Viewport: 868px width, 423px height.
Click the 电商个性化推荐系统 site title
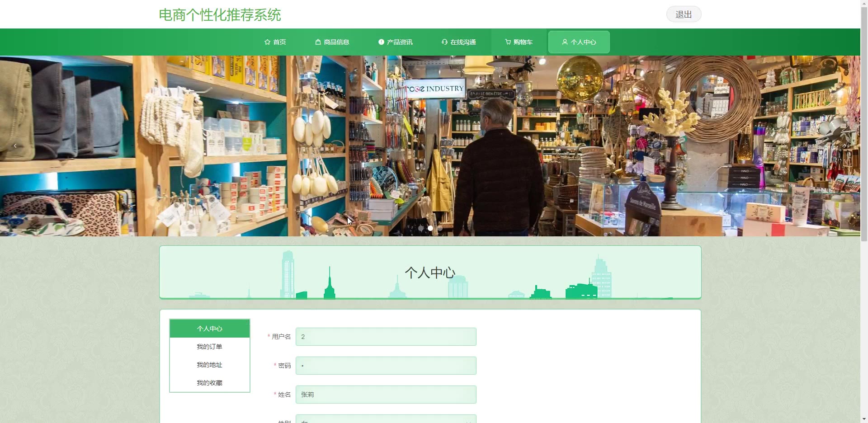tap(220, 15)
